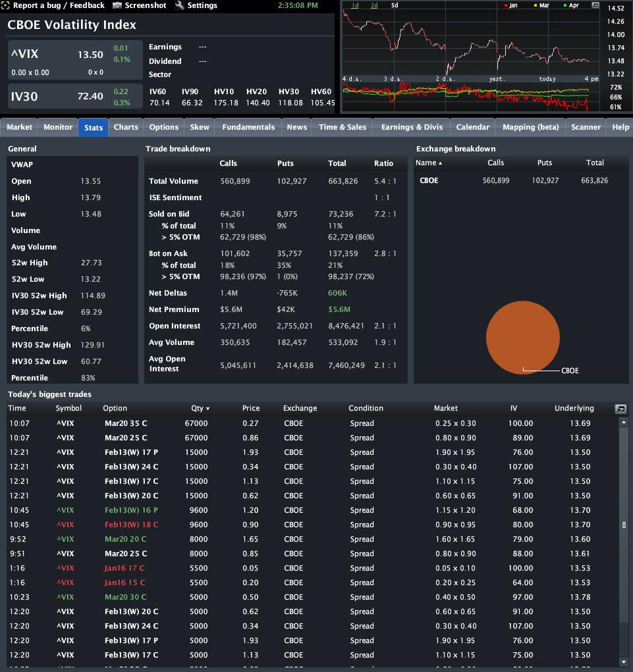Sort trades by Qty column

pos(200,408)
